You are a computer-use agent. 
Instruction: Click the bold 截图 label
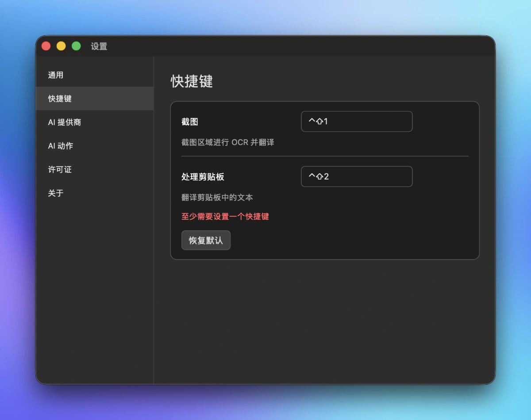coord(190,122)
